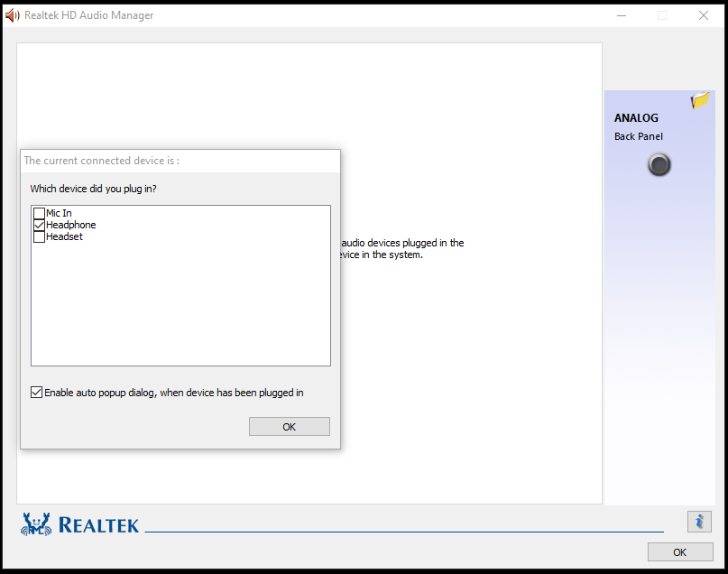
Task: Click the speaker icon in title bar
Action: pos(13,15)
